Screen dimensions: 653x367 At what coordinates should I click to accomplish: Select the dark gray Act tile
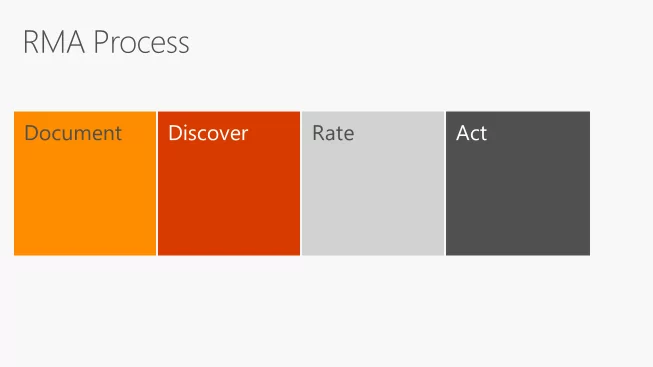point(518,183)
